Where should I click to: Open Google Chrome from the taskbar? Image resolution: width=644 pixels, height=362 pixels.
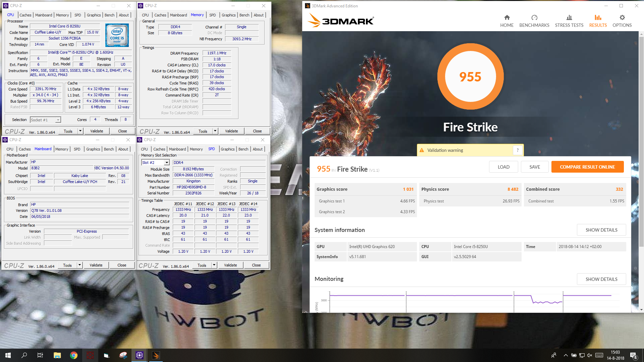(x=74, y=355)
